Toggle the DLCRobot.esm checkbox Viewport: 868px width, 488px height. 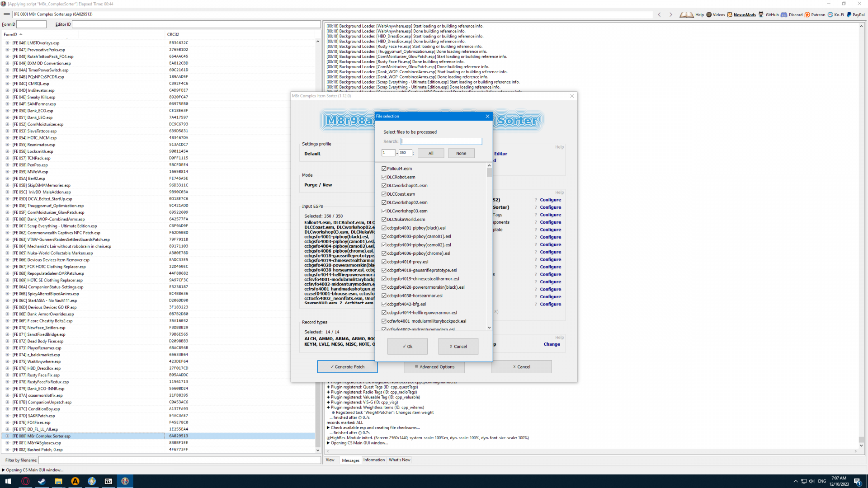coord(384,177)
